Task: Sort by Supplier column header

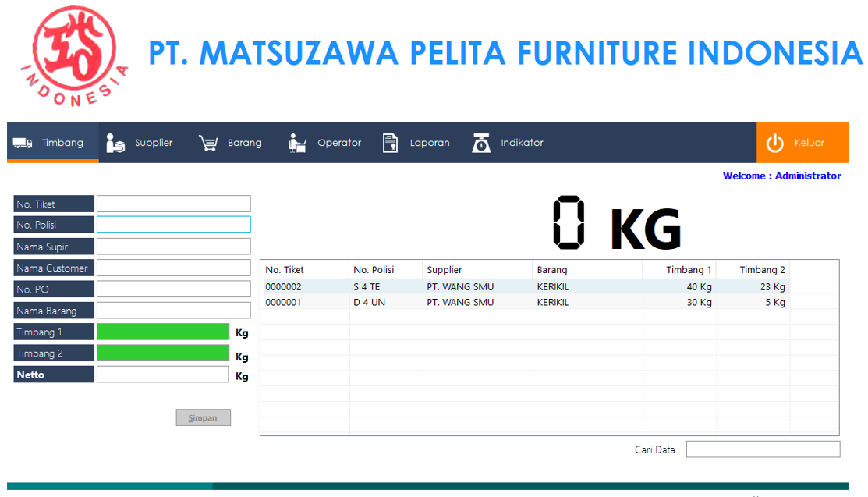Action: [477, 270]
